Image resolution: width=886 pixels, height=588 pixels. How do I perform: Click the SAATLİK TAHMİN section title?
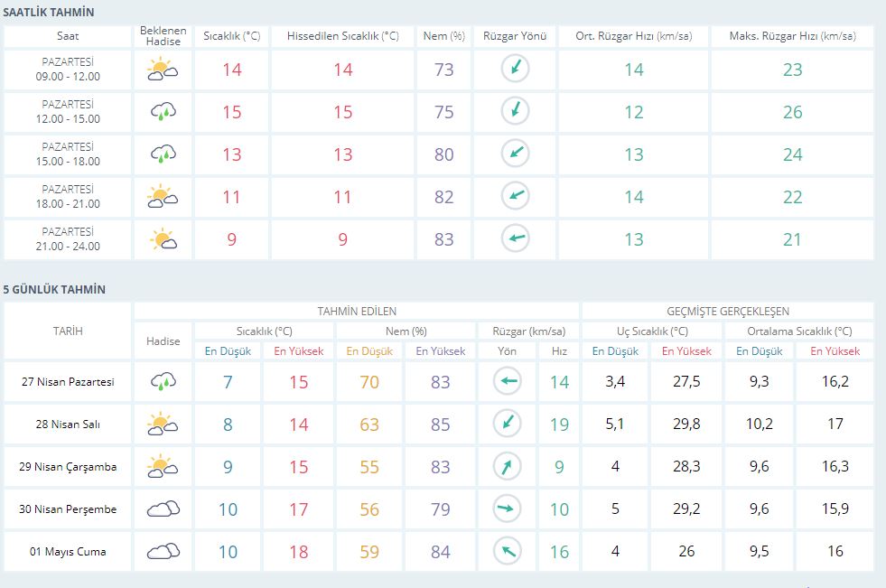pos(49,12)
